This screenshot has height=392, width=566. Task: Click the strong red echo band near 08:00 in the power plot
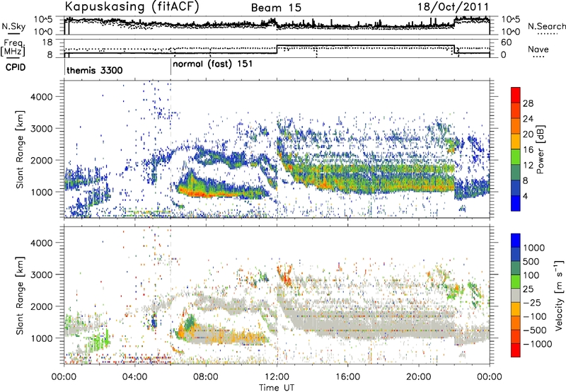coord(206,194)
